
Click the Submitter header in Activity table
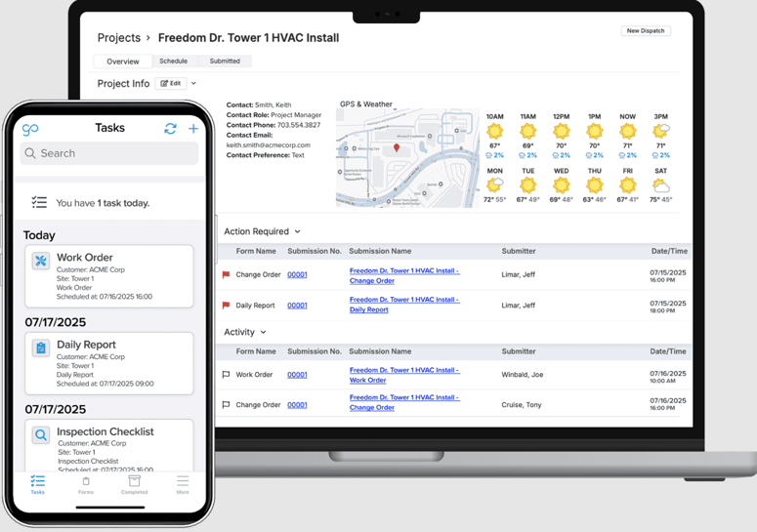click(519, 351)
